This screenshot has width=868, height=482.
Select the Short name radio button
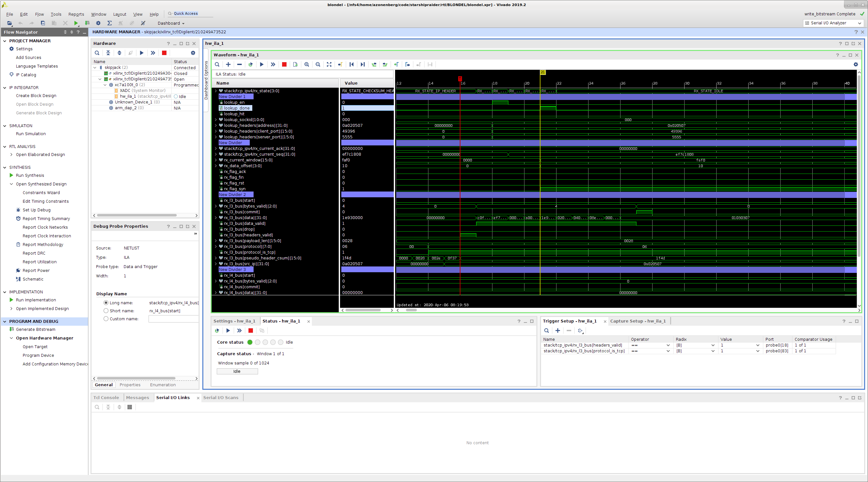point(106,311)
